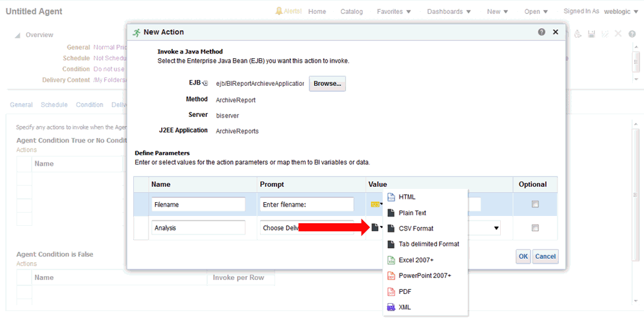Open the Dashboards dropdown menu
644x319 pixels.
(x=449, y=11)
